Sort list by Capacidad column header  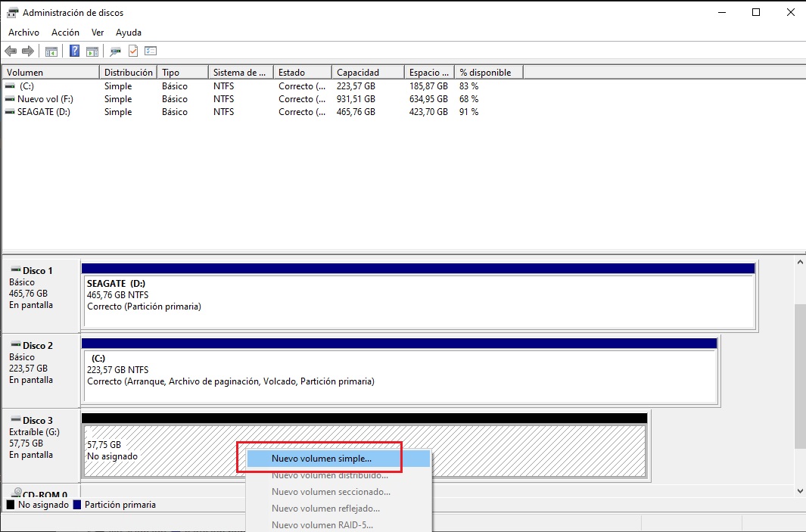click(358, 73)
